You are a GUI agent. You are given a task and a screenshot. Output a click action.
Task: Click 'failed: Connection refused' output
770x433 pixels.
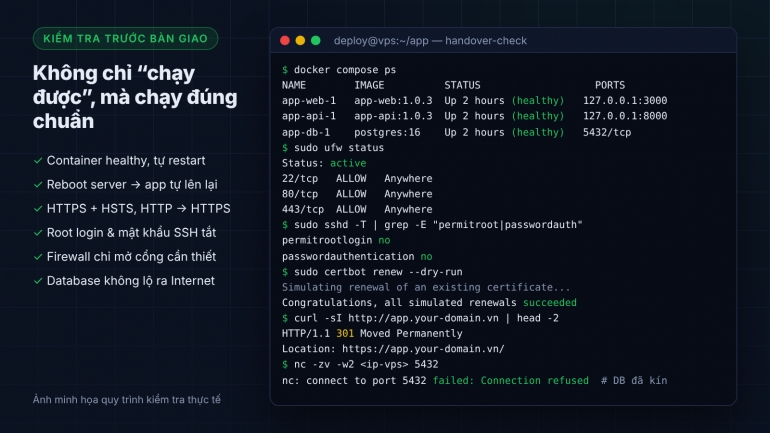click(511, 380)
